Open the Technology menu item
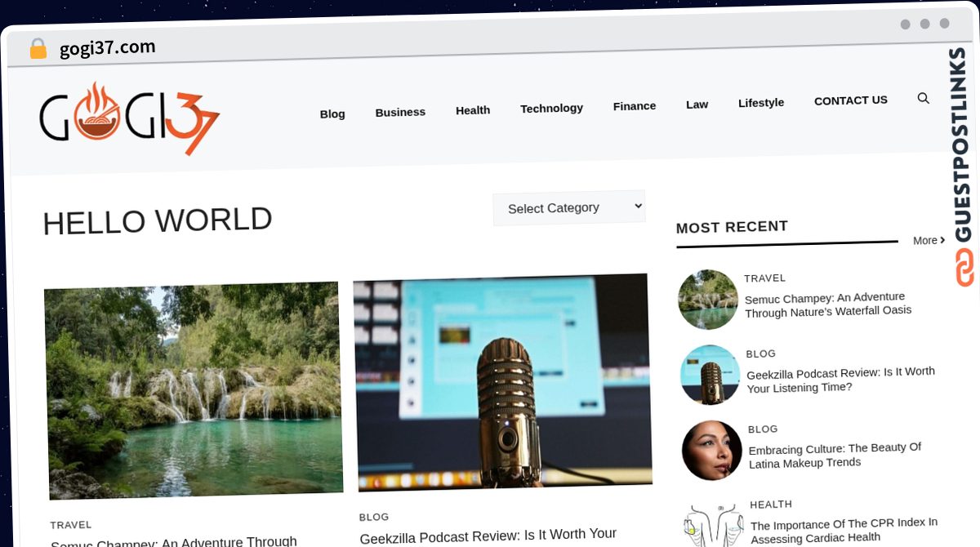980x547 pixels. pyautogui.click(x=551, y=108)
